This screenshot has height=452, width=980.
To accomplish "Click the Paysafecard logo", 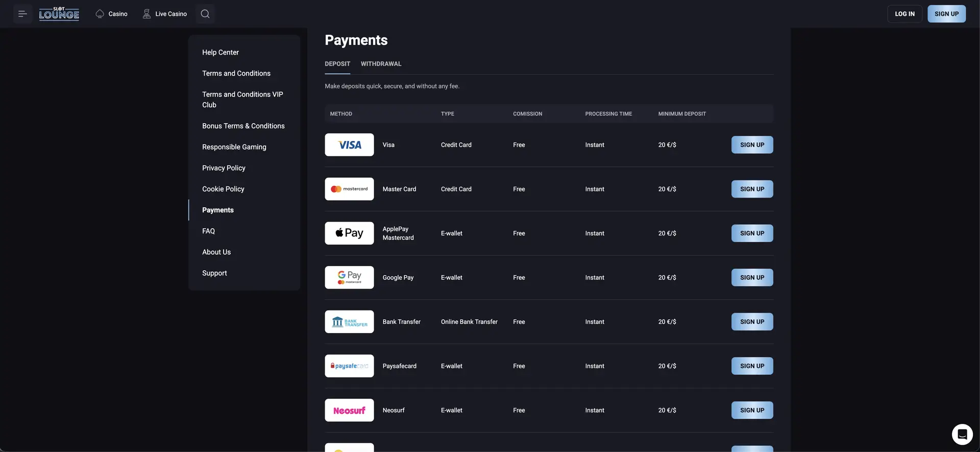I will 349,366.
